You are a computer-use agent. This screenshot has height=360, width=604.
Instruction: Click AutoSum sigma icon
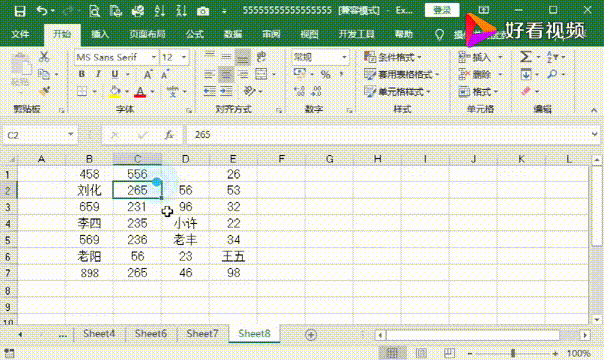point(525,57)
